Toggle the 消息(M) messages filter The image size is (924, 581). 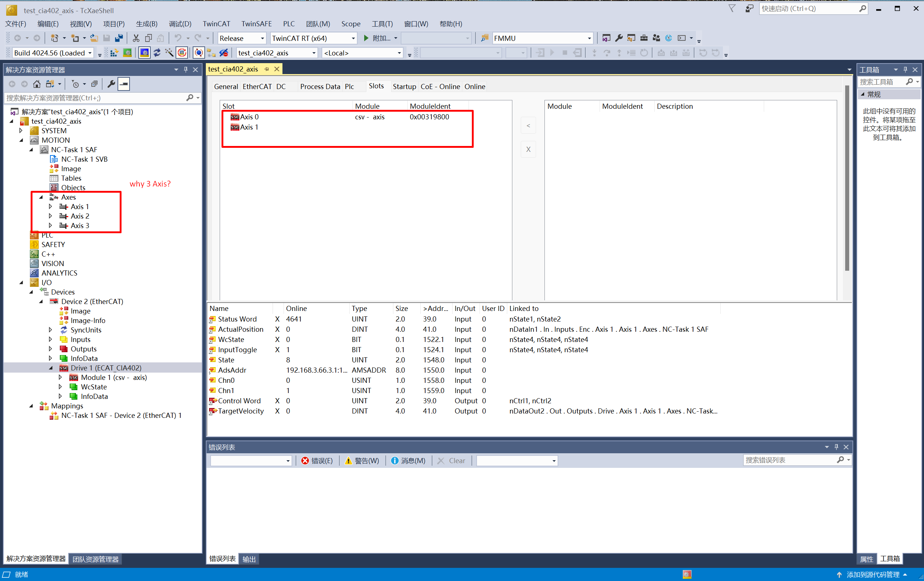click(408, 461)
